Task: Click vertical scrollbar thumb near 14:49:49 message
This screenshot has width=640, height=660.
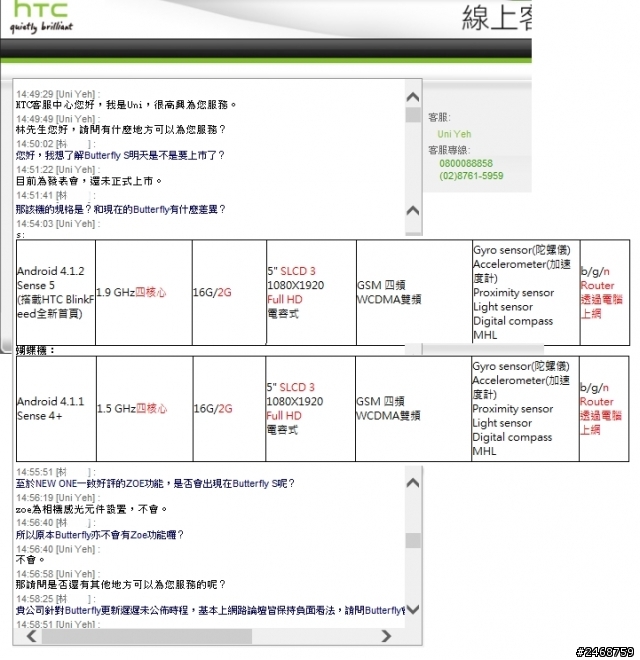Action: pos(413,115)
